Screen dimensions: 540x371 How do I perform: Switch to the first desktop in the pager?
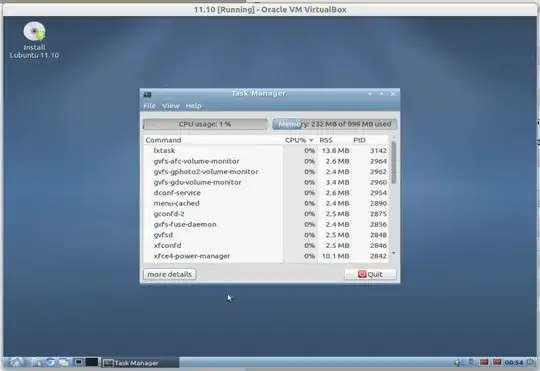[x=79, y=362]
